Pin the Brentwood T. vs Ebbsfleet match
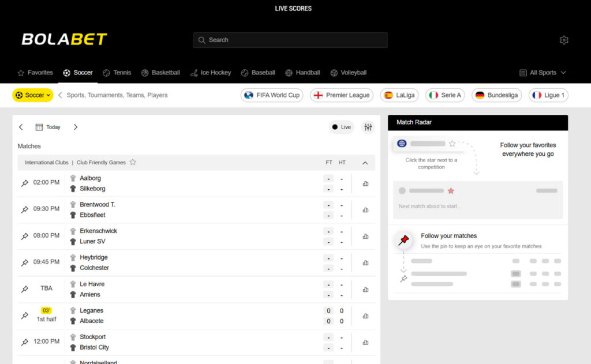 click(25, 209)
